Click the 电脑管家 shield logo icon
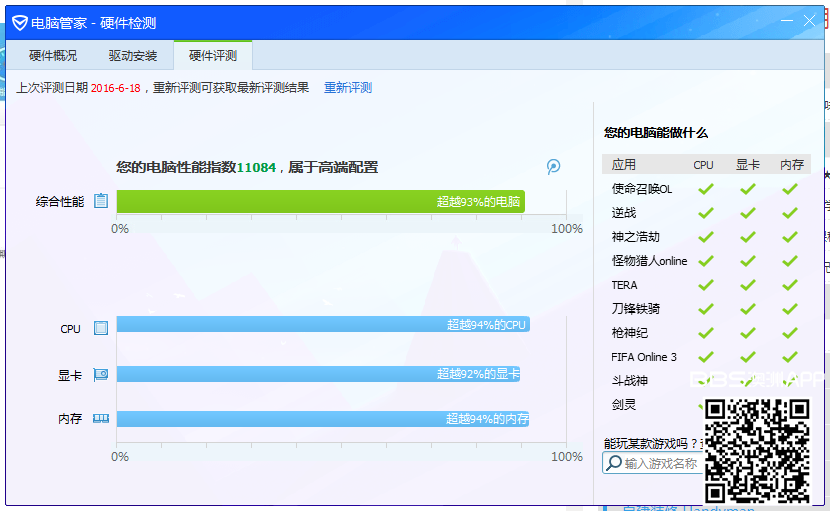The image size is (830, 511). [19, 23]
